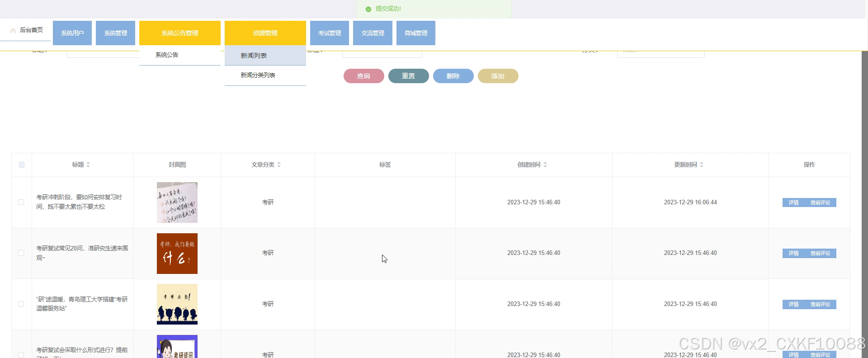This screenshot has width=868, height=358.
Task: Click the title "研"途温暖，青岛理工大学
Action: [x=82, y=304]
